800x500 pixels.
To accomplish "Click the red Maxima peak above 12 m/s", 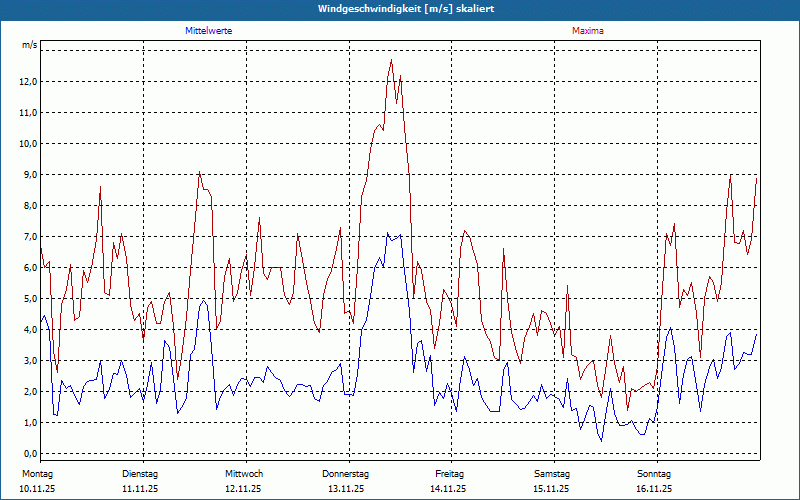I will coord(391,60).
